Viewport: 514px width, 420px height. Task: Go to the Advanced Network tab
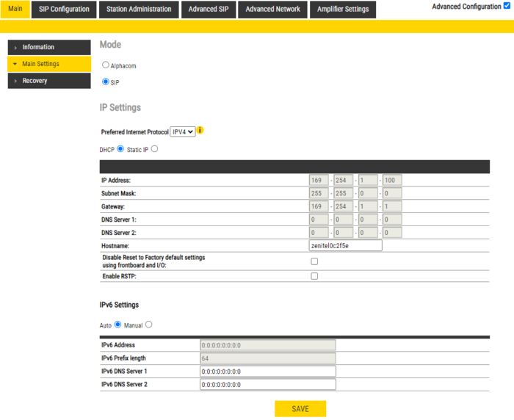(x=272, y=10)
